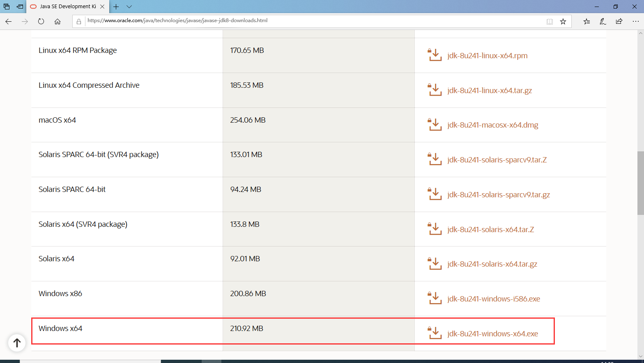Open the tabs you've set aside icon

7,7
